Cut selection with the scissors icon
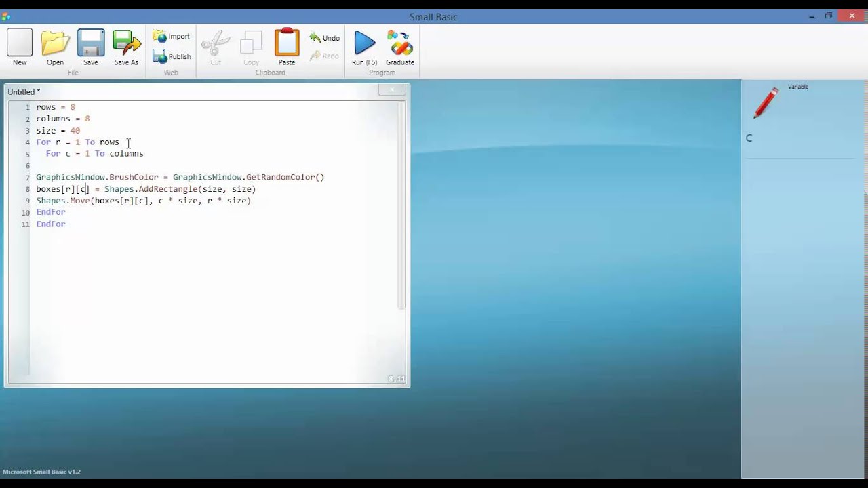Viewport: 868px width, 488px height. (216, 47)
